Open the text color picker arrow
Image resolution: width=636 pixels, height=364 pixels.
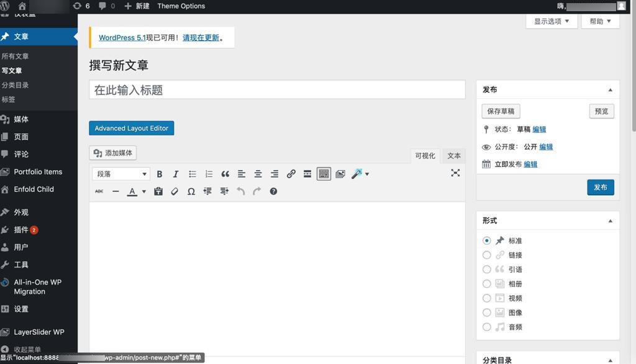(144, 191)
